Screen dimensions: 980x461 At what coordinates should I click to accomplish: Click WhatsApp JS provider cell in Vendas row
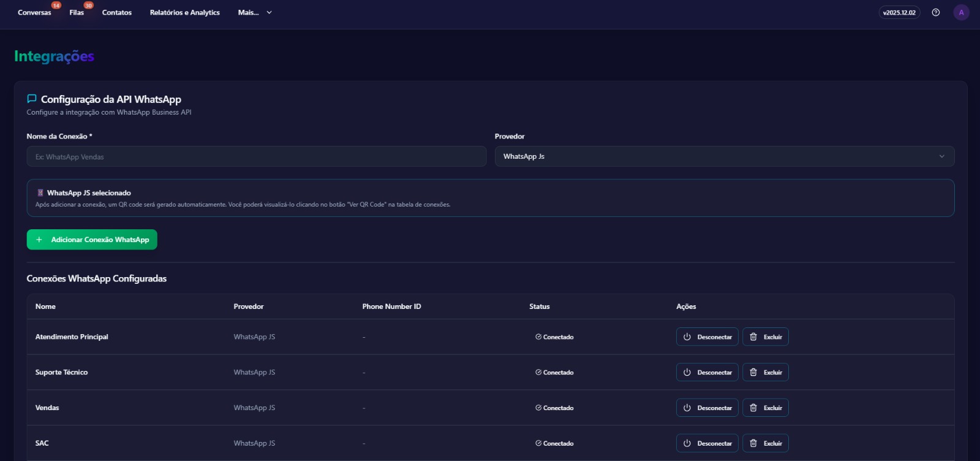click(x=254, y=408)
